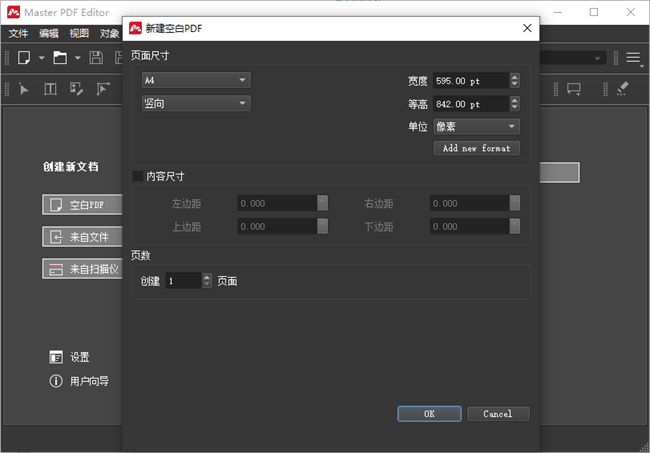The image size is (650, 453).
Task: Select the text selection tool
Action: pos(50,89)
